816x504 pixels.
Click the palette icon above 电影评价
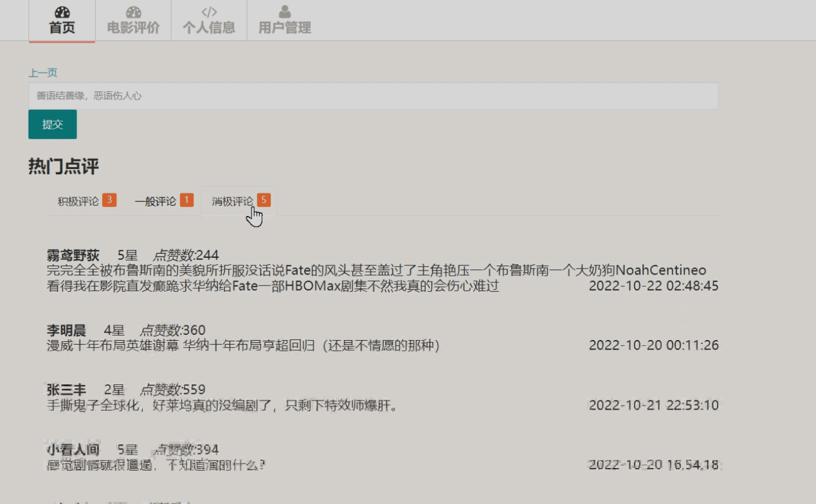coord(133,12)
